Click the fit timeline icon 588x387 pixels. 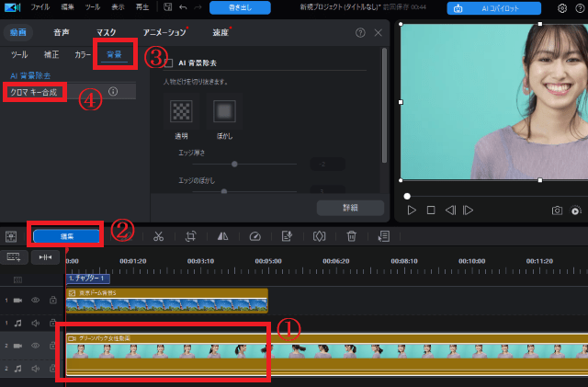(45, 257)
